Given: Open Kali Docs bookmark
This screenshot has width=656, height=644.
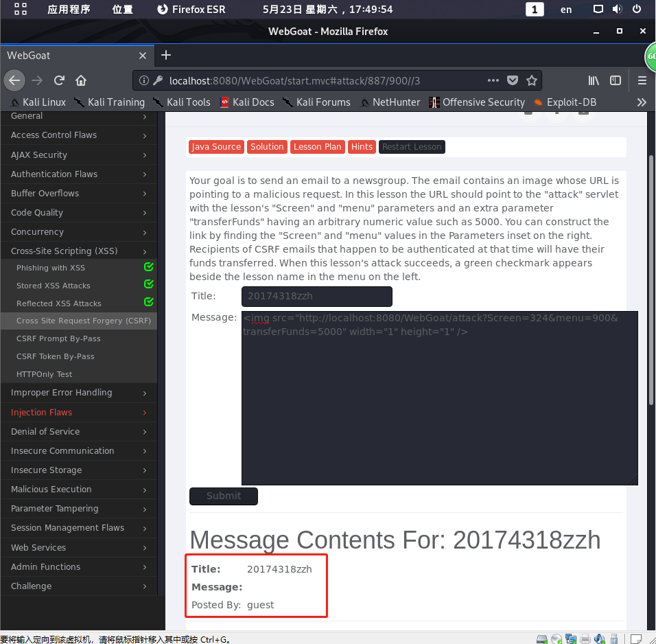Looking at the screenshot, I should pos(247,102).
